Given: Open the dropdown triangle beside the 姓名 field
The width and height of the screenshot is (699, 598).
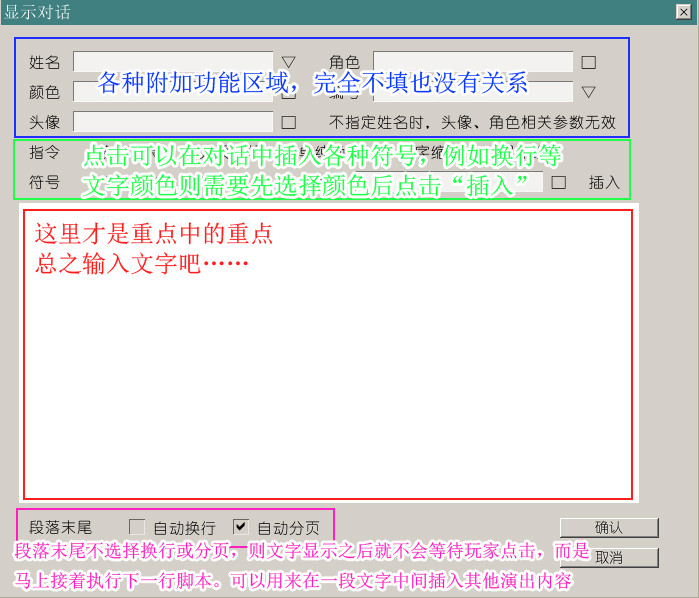Looking at the screenshot, I should (288, 62).
